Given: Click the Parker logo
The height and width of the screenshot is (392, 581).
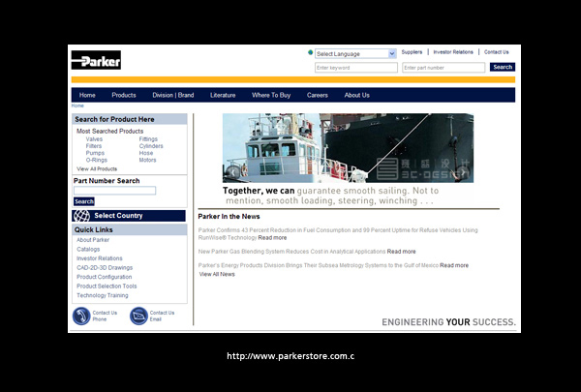Looking at the screenshot, I should point(96,60).
